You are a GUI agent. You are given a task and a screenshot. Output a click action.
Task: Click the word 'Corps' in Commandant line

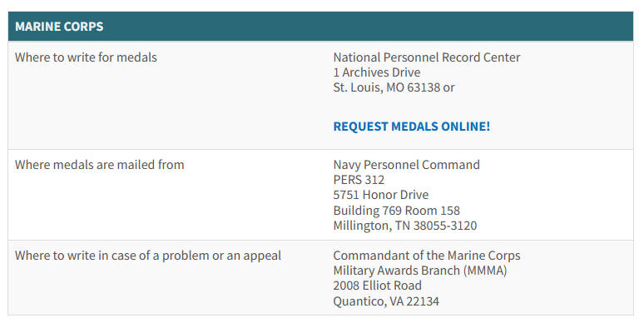[x=504, y=256]
